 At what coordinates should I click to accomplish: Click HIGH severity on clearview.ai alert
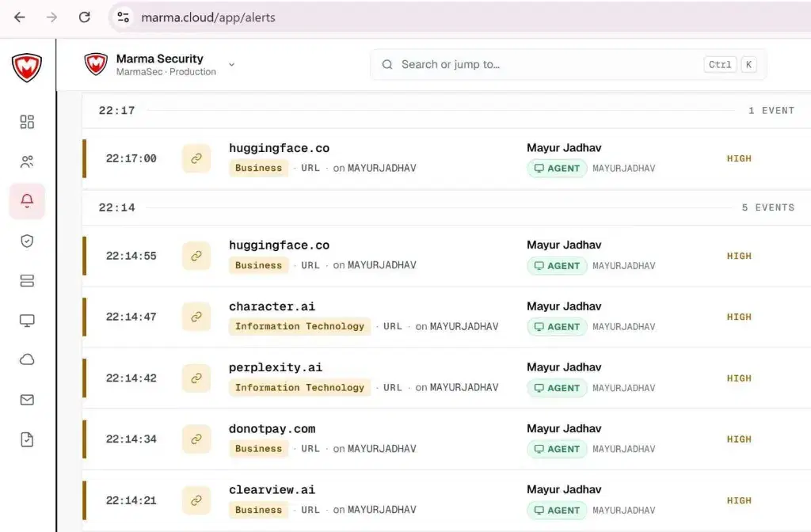pos(739,500)
